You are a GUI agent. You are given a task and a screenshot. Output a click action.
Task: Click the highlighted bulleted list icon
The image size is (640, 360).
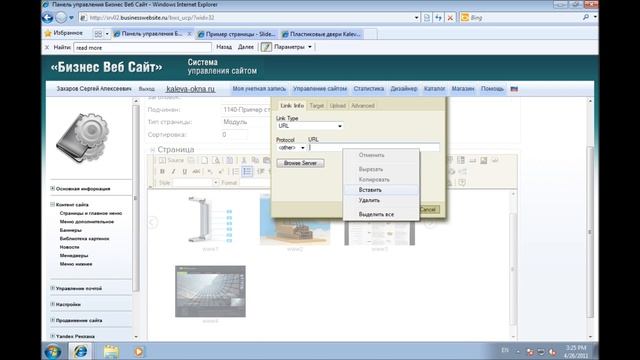tap(247, 171)
